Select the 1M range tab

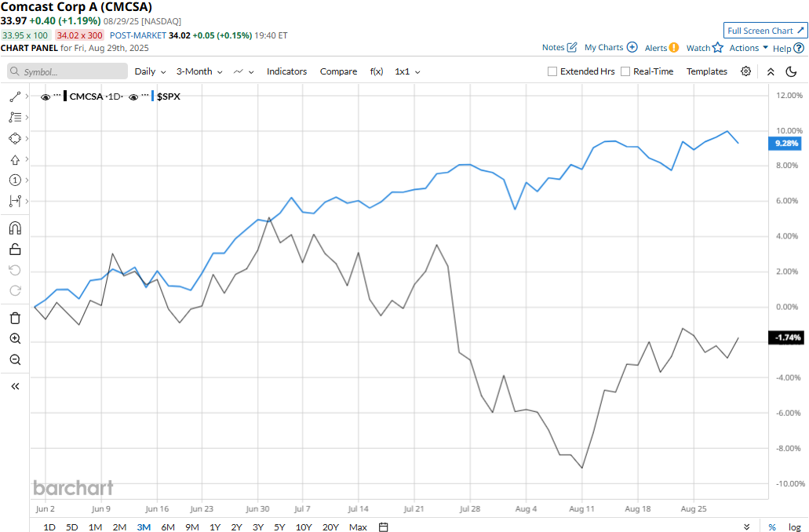[x=95, y=527]
